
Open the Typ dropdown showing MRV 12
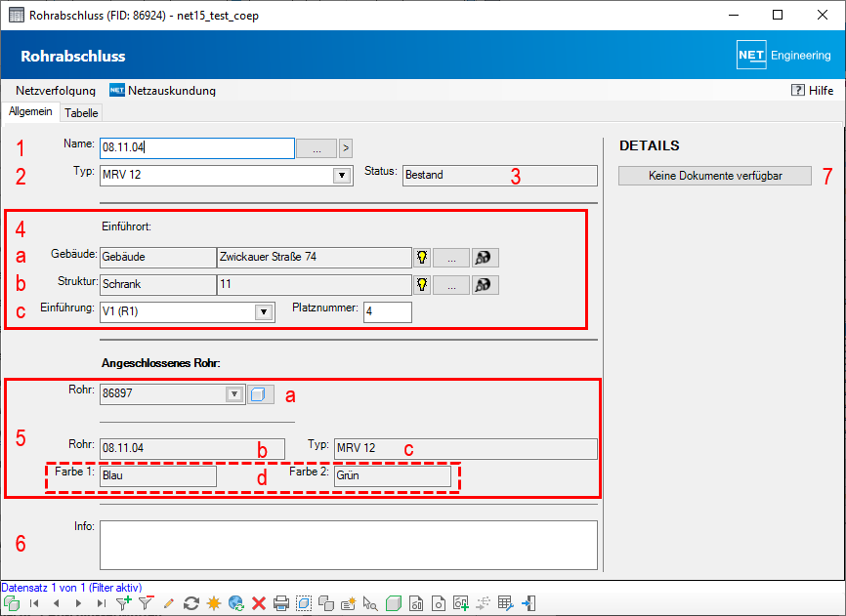[342, 176]
